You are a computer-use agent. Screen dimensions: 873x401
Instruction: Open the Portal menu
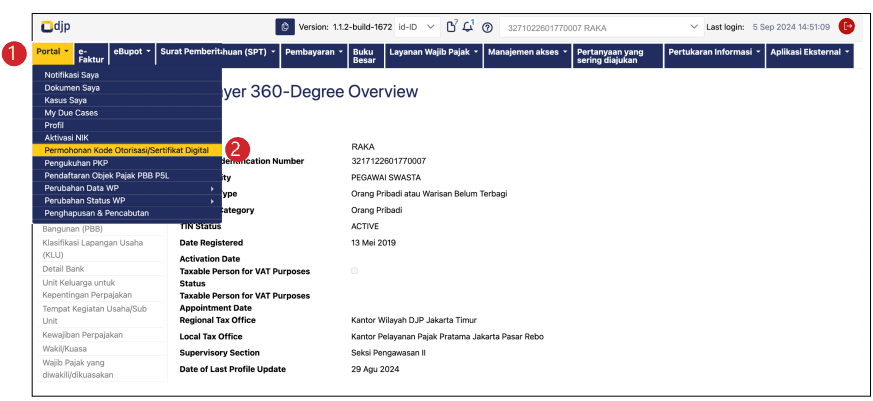tap(52, 51)
